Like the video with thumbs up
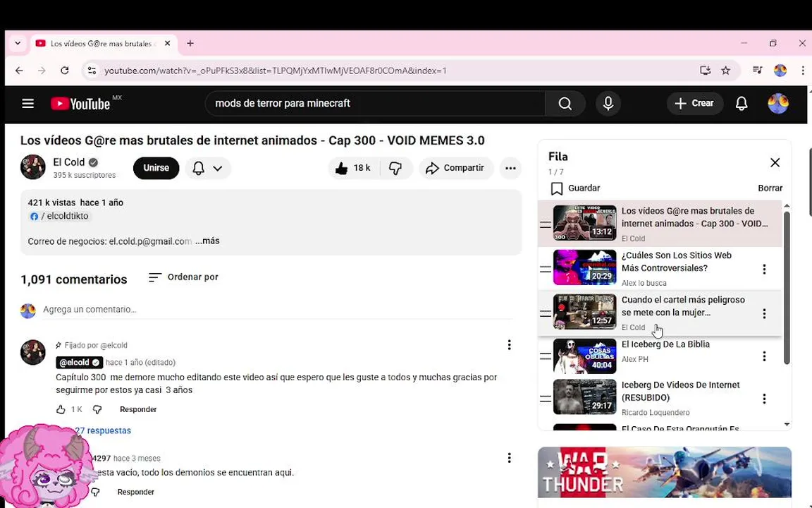Screen dimensions: 812x508 click(355, 168)
